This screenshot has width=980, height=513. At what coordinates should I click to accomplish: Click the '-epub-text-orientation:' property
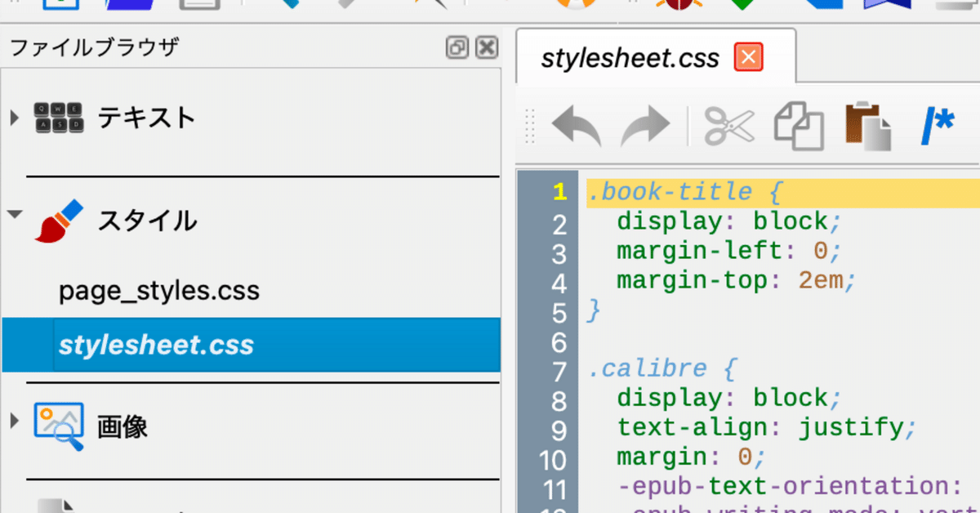coord(790,487)
